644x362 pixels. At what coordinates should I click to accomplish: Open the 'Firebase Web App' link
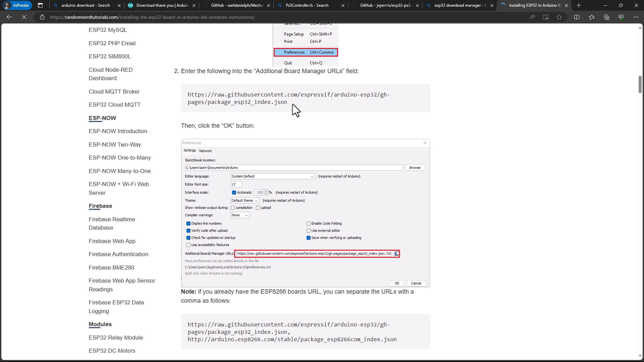[x=112, y=241]
